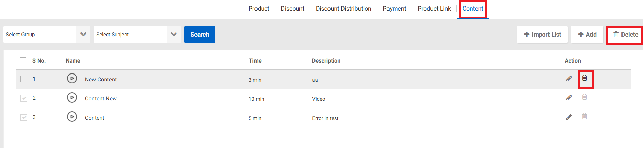
Task: Edit New Content using pencil icon
Action: (569, 79)
